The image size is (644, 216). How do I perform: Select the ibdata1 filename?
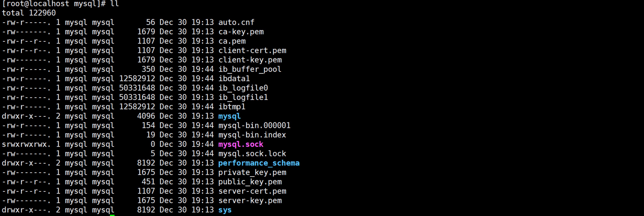[x=234, y=79]
